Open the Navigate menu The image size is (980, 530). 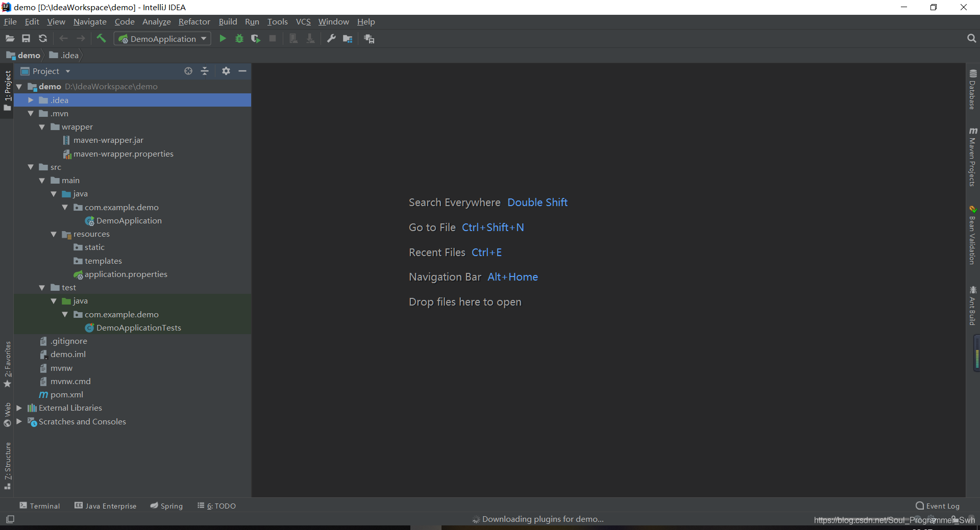coord(90,21)
